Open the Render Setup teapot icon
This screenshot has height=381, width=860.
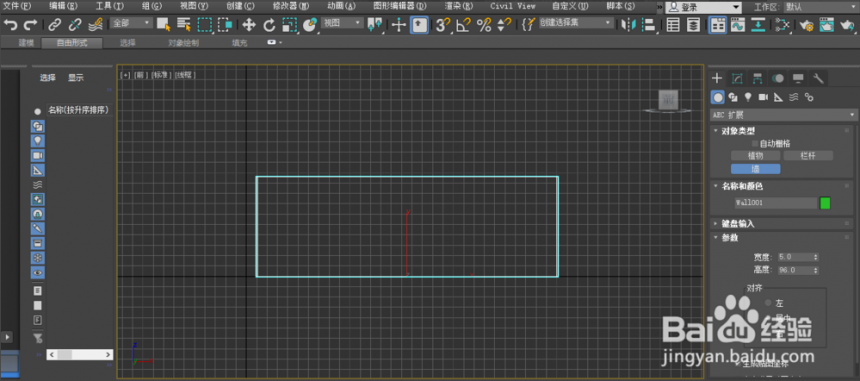(806, 25)
